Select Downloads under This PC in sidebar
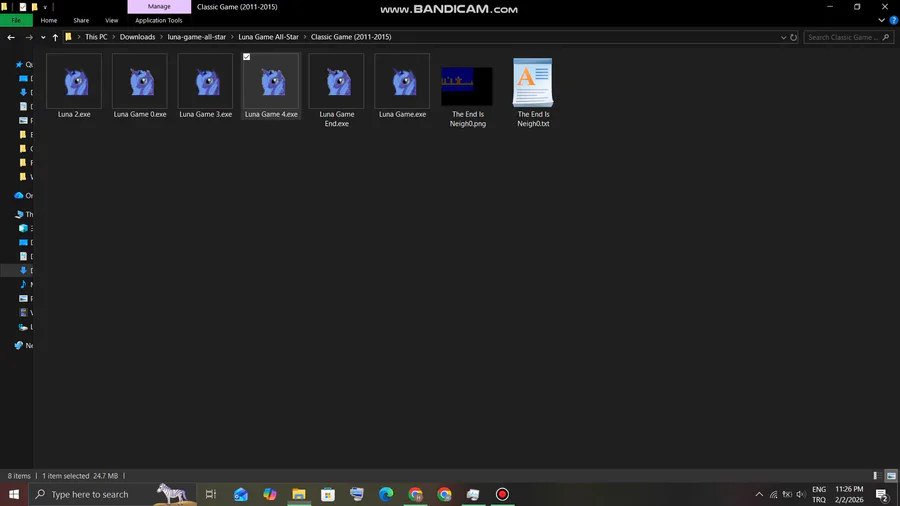This screenshot has width=900, height=506. point(24,270)
